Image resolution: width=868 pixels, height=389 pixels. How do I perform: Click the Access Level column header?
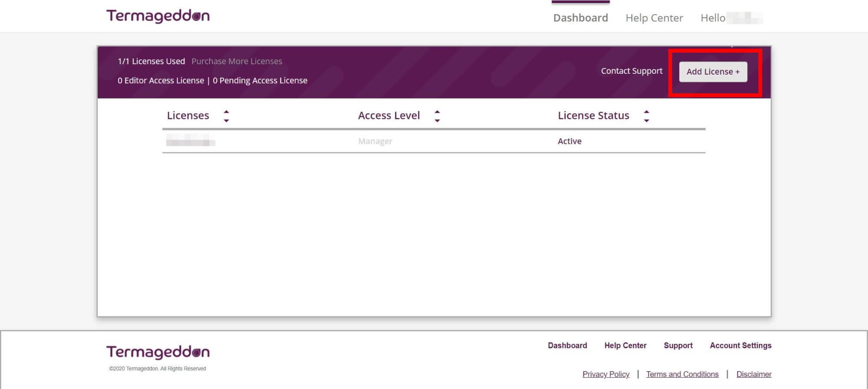pos(389,115)
